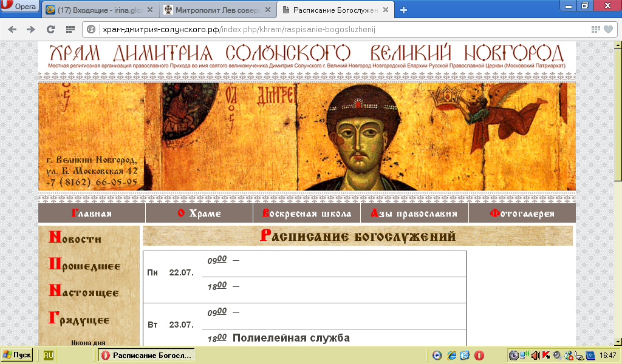Switch to the Входящие mail tab

pos(99,10)
